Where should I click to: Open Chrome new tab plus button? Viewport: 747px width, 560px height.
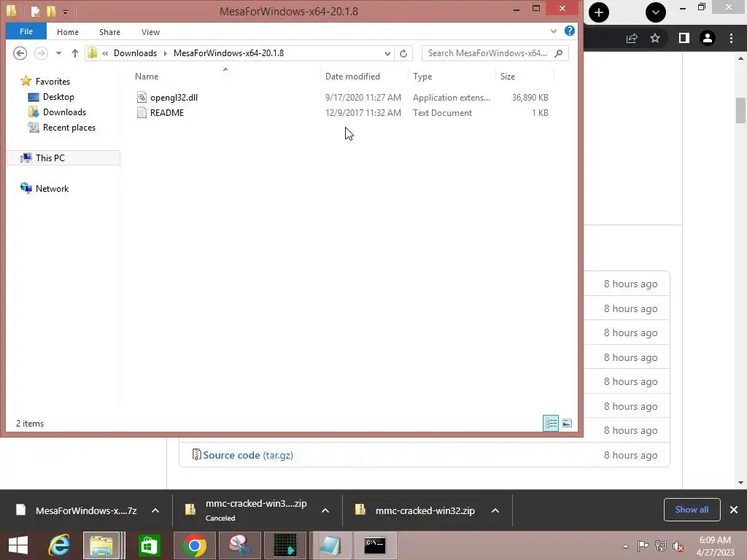598,12
